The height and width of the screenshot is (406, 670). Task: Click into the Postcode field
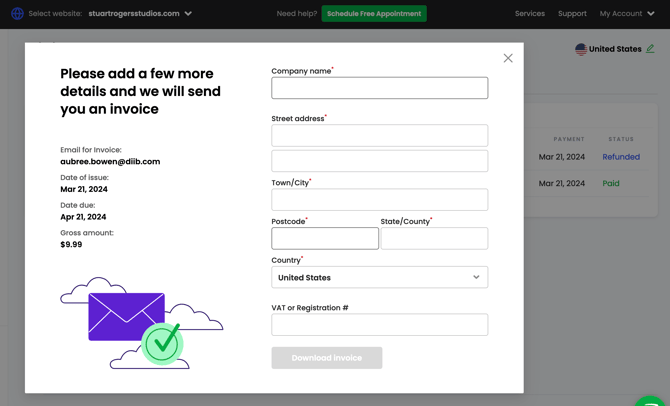click(325, 238)
